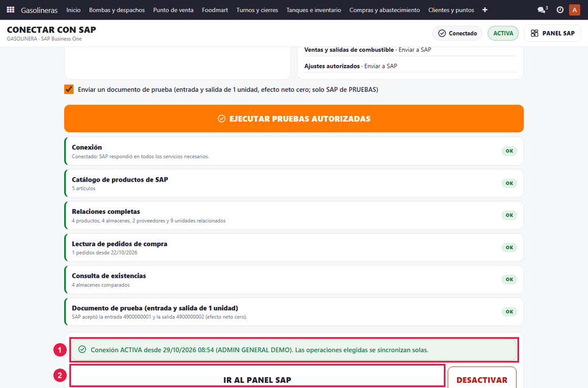The height and width of the screenshot is (388, 588).
Task: Click the DESACTIVAR button
Action: pos(482,377)
